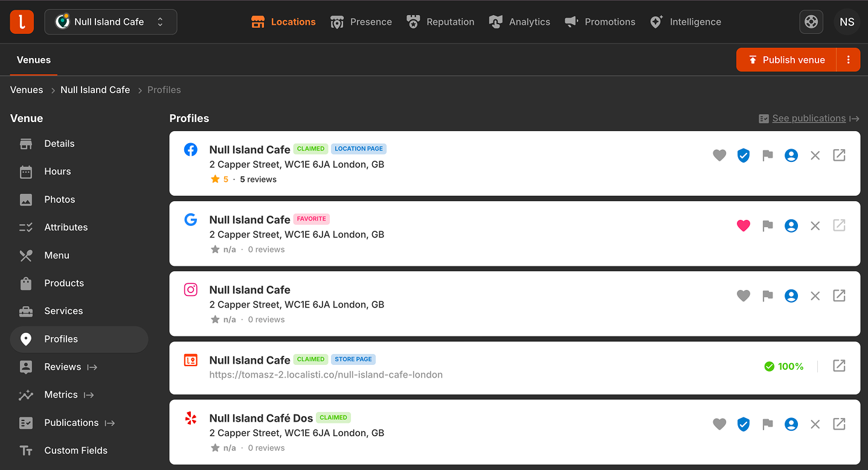Click the Google logo icon in profile row
This screenshot has height=470, width=868.
[191, 219]
